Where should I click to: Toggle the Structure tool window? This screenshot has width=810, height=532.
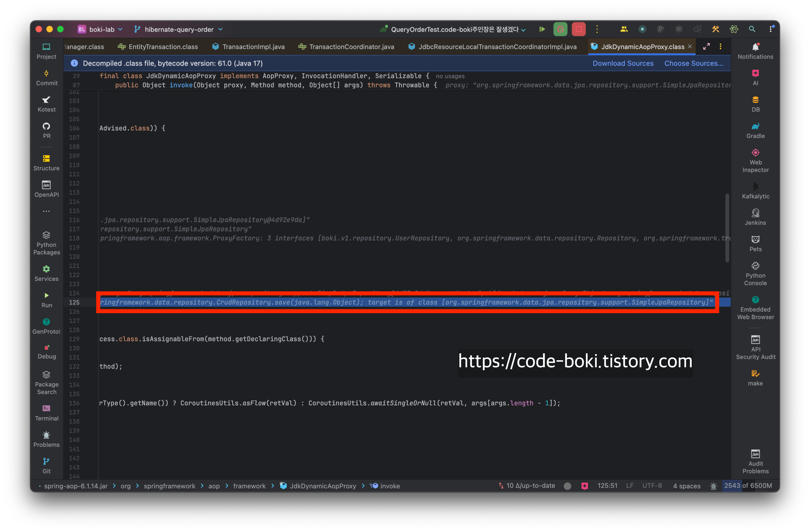pyautogui.click(x=47, y=163)
